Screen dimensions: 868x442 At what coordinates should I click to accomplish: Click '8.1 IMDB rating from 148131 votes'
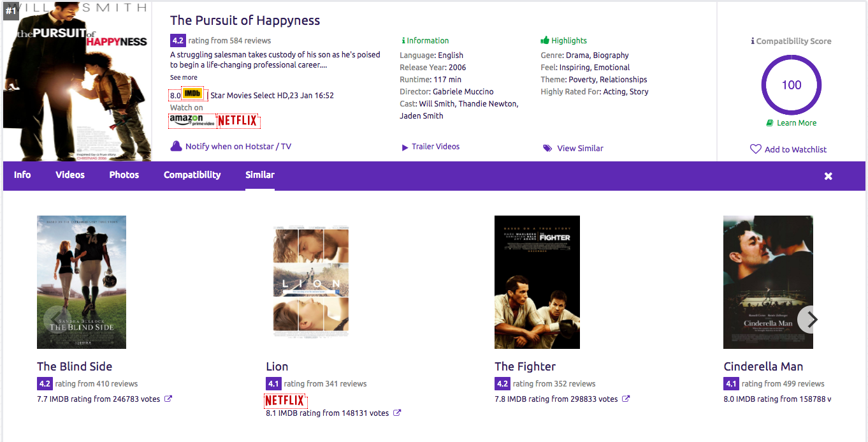pos(327,413)
